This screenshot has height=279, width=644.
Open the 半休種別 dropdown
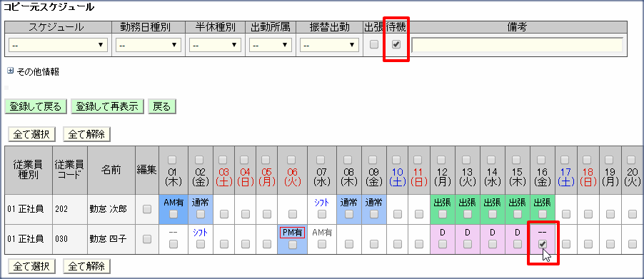coord(215,45)
